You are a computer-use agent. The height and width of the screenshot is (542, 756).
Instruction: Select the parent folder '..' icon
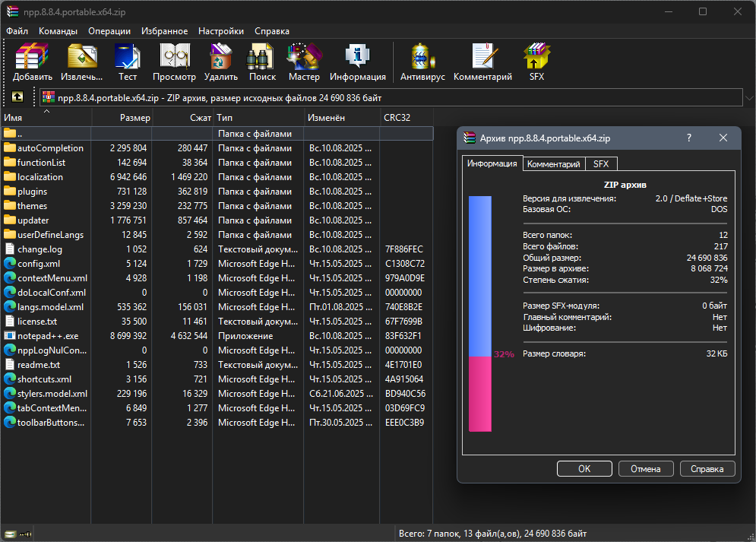(x=10, y=133)
